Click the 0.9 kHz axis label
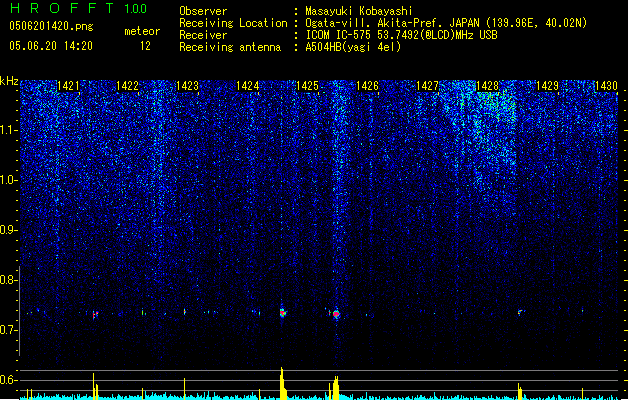Image resolution: width=629 pixels, height=400 pixels. click(x=8, y=230)
